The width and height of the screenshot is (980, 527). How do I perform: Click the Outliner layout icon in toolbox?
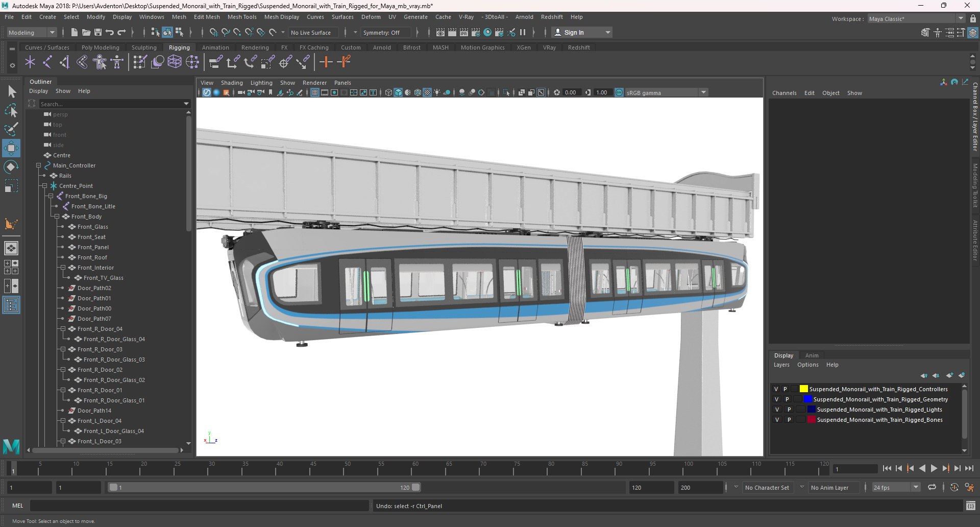(11, 305)
